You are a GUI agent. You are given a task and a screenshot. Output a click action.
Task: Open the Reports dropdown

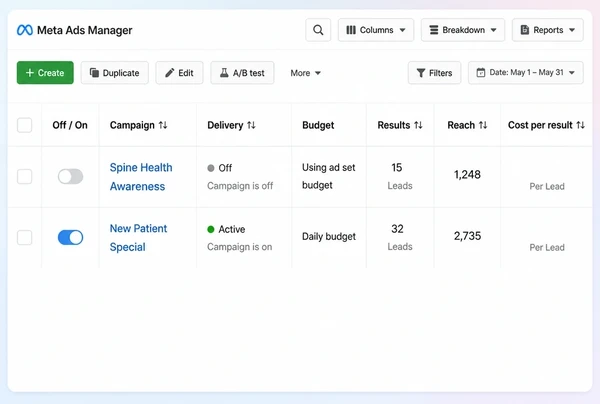[548, 30]
